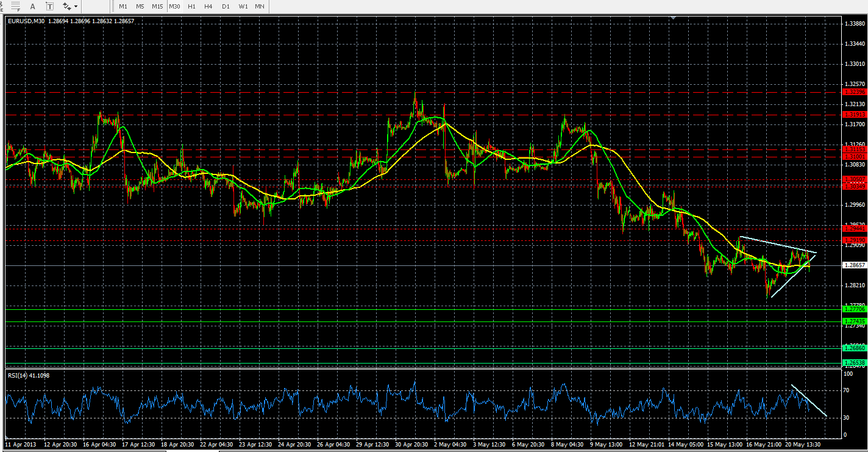Image resolution: width=868 pixels, height=452 pixels.
Task: Click the EURUSD,M30 chart title text
Action: 26,21
